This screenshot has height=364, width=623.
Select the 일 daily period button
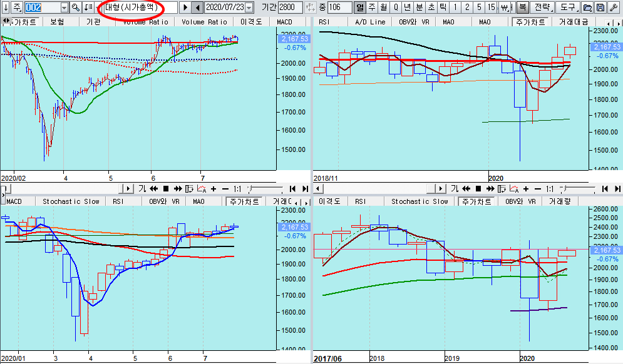(359, 7)
